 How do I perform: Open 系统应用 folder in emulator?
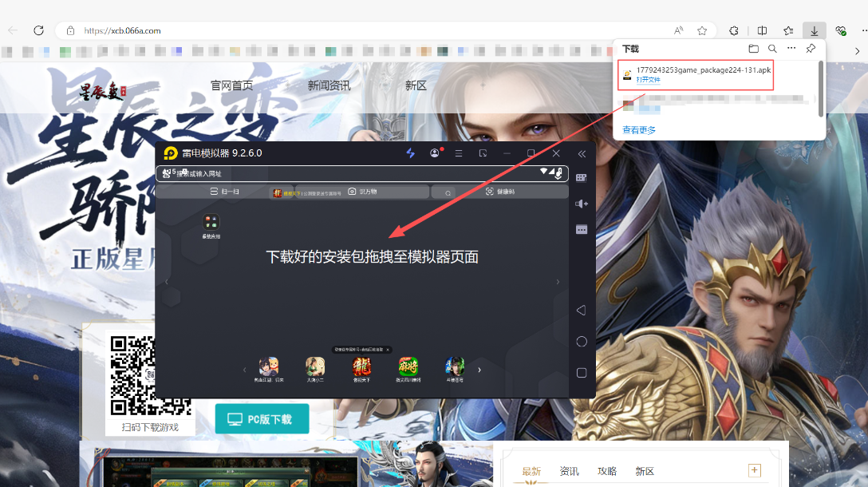pos(211,226)
